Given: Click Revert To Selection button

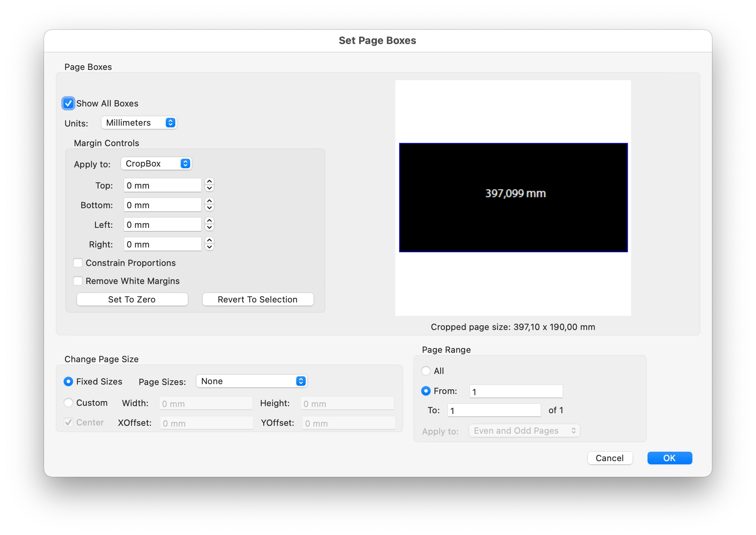Looking at the screenshot, I should 258,299.
